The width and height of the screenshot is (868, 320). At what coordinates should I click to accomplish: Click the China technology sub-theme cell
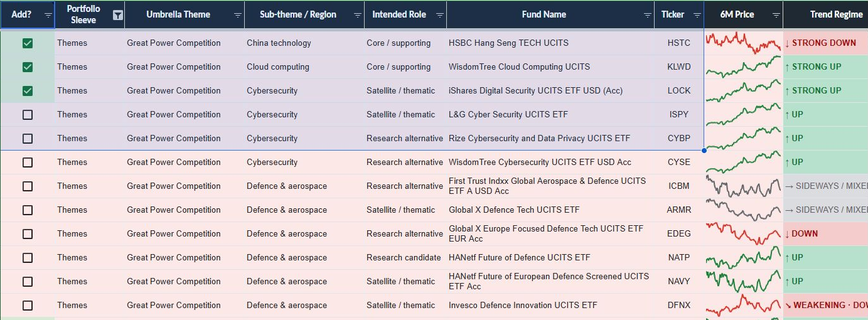tap(304, 43)
